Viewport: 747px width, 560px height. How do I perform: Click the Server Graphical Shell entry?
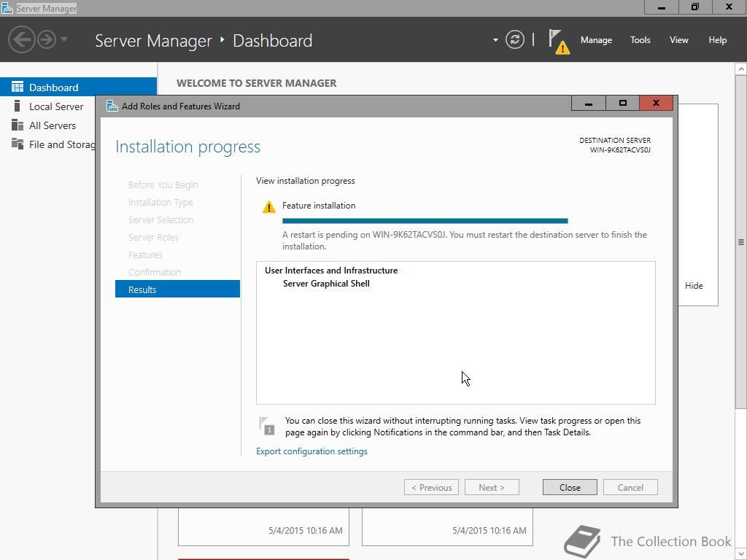click(x=326, y=284)
